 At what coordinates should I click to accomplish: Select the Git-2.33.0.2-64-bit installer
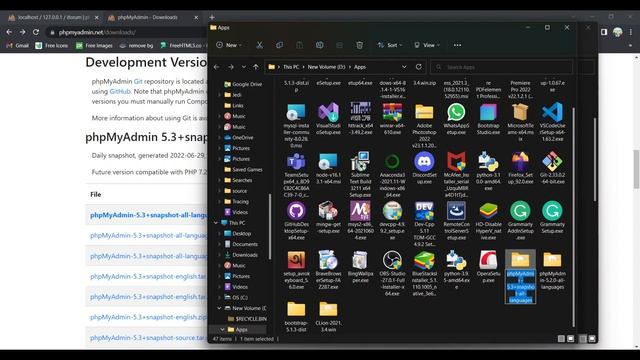[x=552, y=168]
